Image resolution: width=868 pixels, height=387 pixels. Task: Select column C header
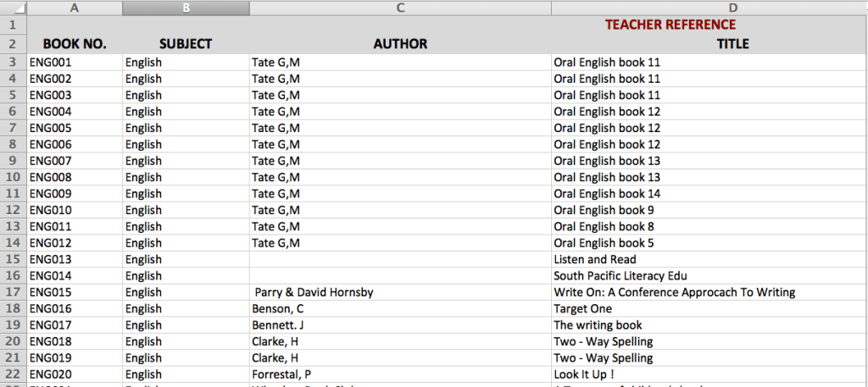400,8
